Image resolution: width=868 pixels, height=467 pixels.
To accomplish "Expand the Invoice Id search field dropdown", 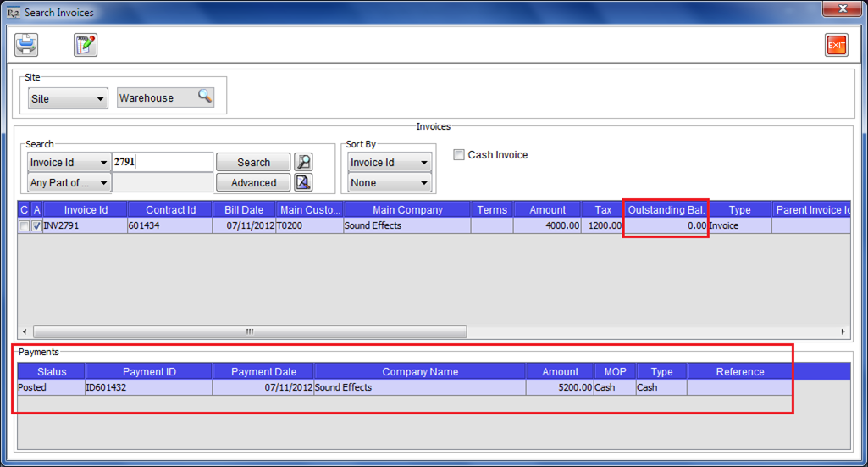I will [x=68, y=162].
